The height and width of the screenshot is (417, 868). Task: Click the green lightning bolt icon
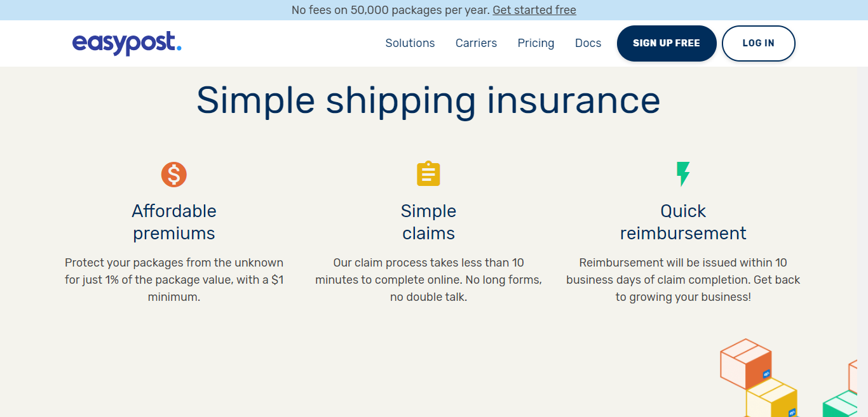(683, 174)
